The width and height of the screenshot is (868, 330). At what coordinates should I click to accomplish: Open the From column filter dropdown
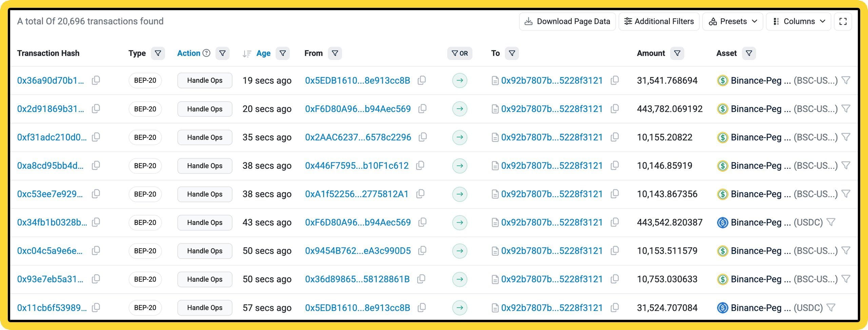pos(335,53)
